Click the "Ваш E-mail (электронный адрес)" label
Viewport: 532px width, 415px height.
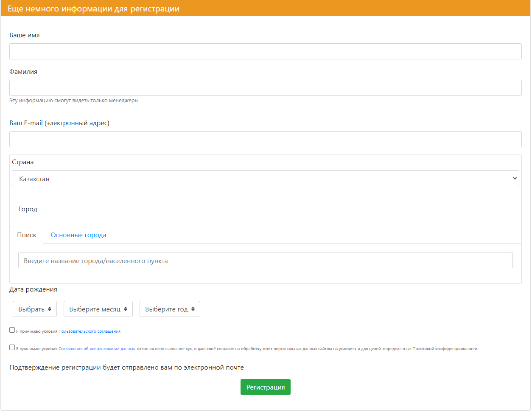pos(59,123)
